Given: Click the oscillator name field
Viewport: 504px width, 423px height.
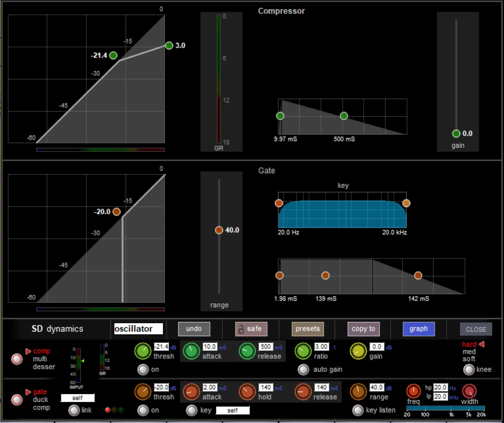Looking at the screenshot, I should pyautogui.click(x=139, y=329).
